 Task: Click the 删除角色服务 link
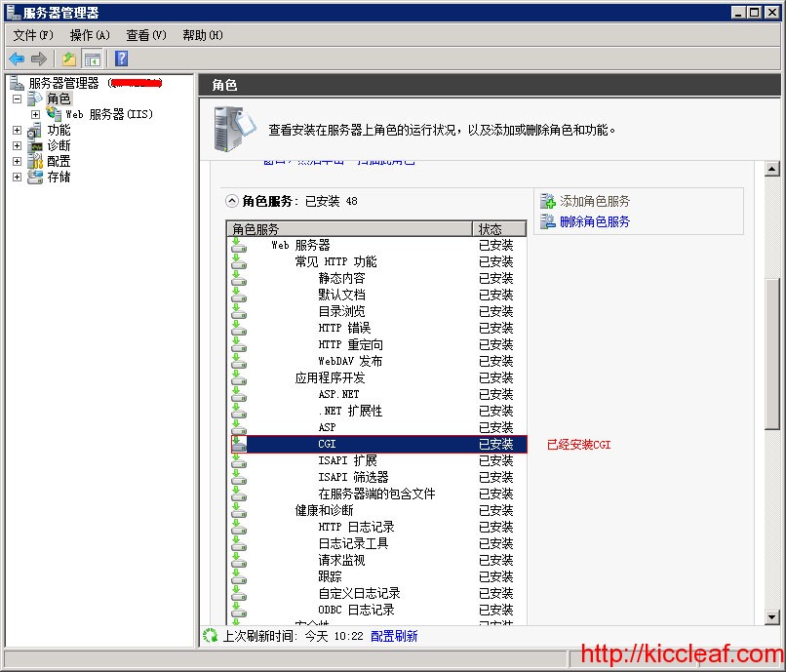(x=595, y=221)
